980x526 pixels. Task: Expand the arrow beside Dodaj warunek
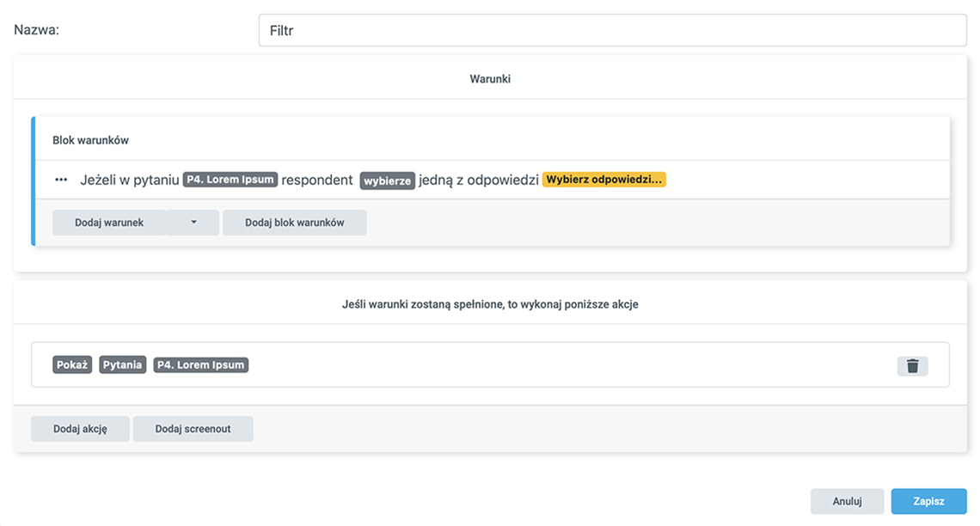coord(193,223)
